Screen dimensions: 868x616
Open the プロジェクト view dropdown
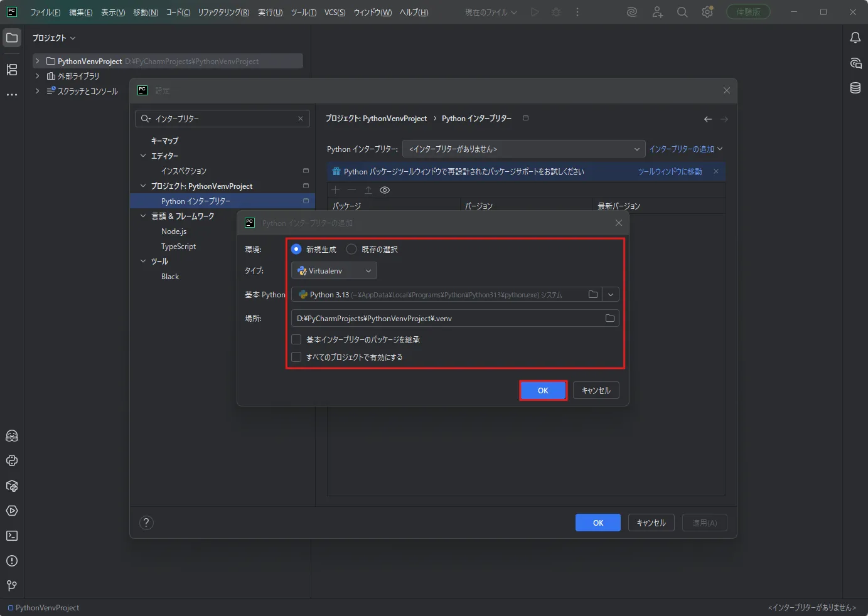point(54,38)
